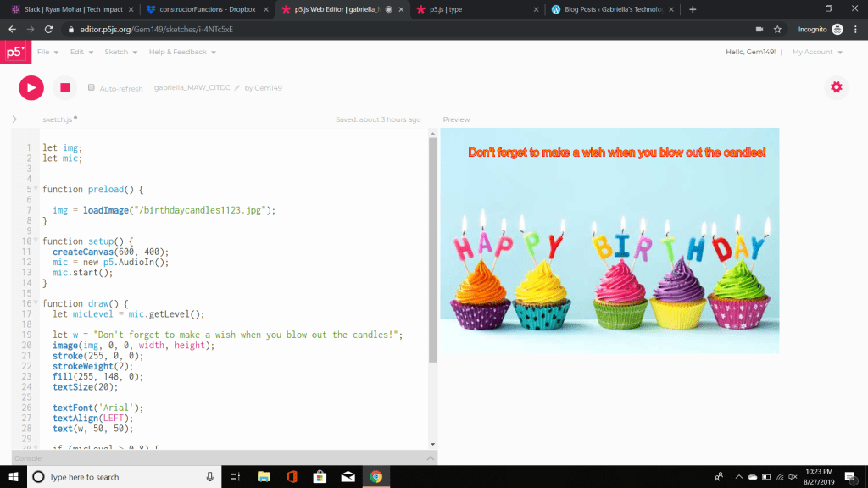Bookmark page with star icon
The image size is (868, 488).
point(777,29)
